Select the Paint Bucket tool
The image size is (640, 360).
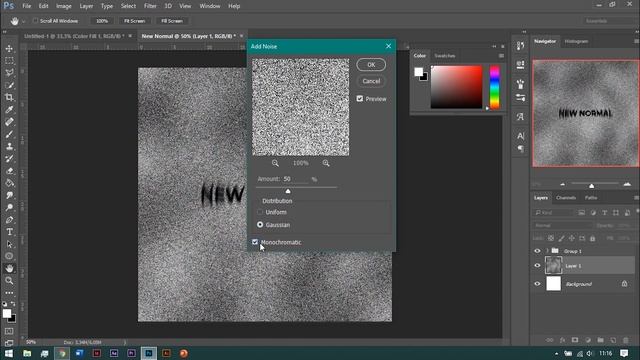click(x=9, y=183)
